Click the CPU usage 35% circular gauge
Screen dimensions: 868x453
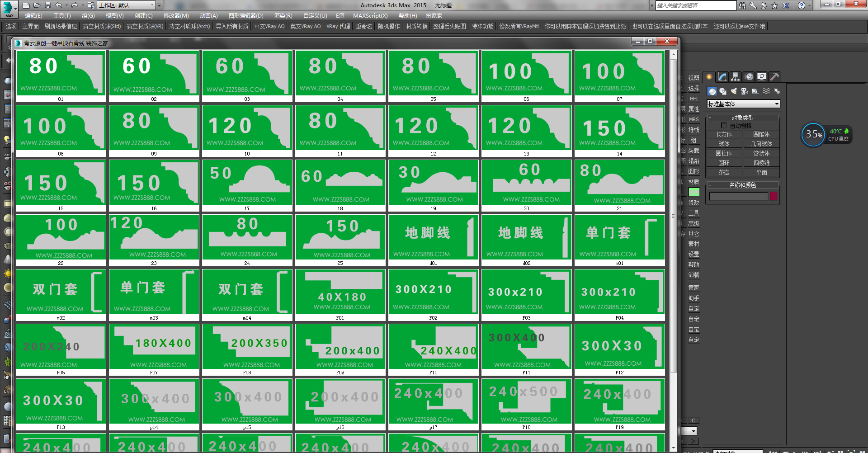pos(813,134)
